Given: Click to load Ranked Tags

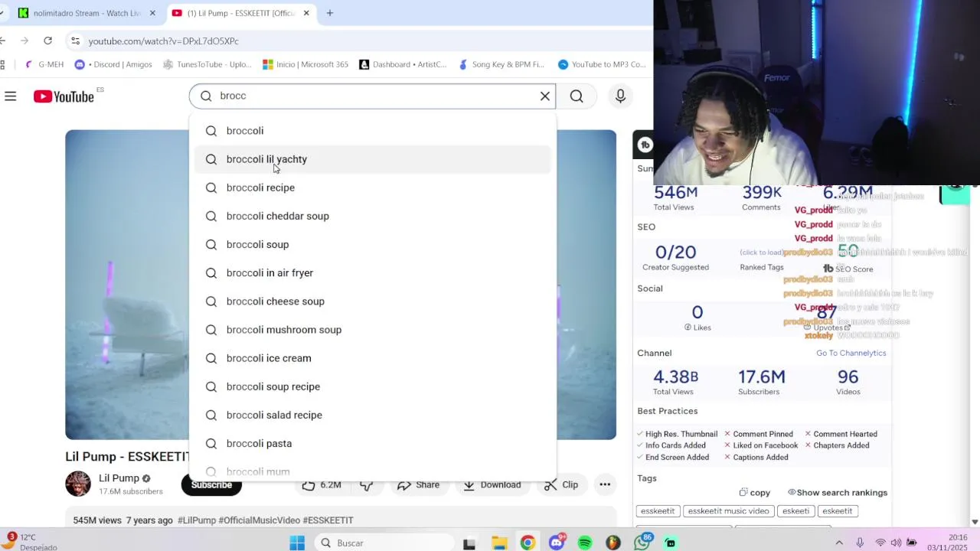Looking at the screenshot, I should (x=761, y=253).
